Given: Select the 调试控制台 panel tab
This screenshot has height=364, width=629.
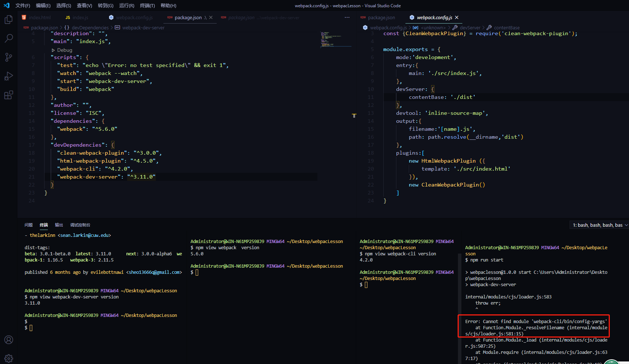Looking at the screenshot, I should 80,225.
